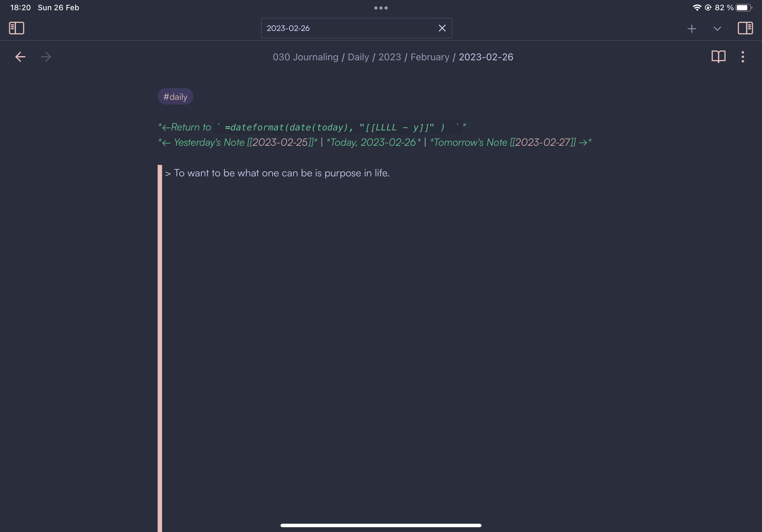Toggle the left sidebar open
762x532 pixels.
[x=16, y=28]
